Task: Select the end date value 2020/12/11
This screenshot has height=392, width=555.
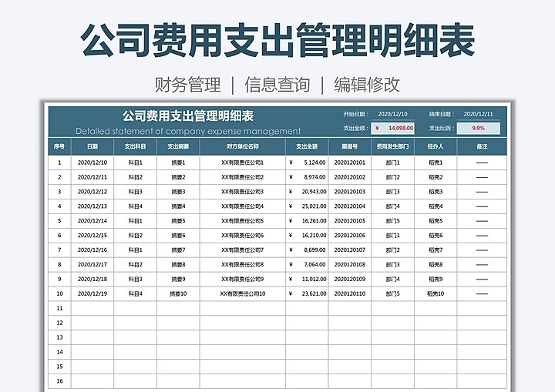Action: pos(478,114)
